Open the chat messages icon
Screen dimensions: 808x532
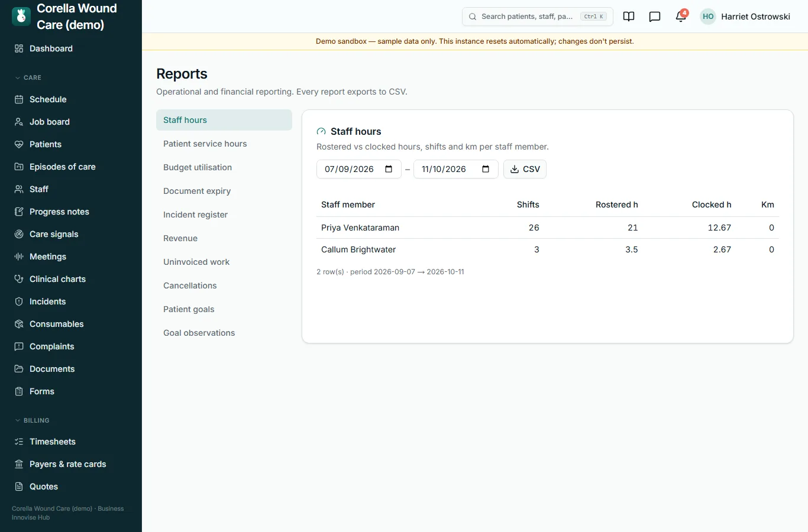click(655, 17)
